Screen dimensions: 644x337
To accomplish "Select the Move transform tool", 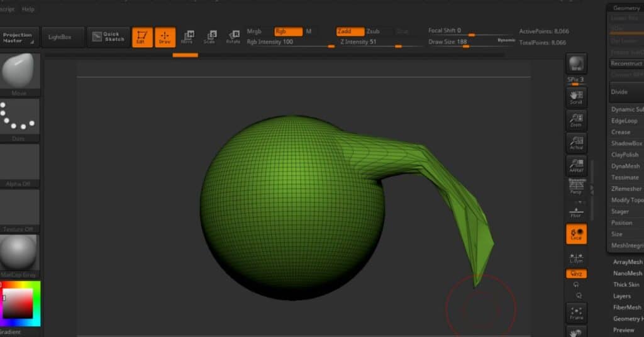I will click(187, 36).
